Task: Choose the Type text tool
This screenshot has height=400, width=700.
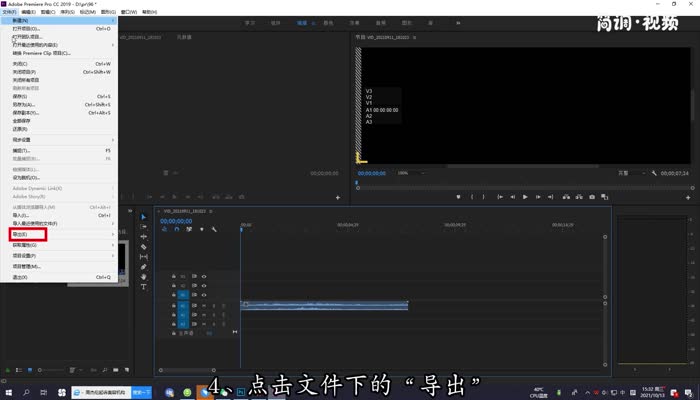Action: (x=144, y=287)
